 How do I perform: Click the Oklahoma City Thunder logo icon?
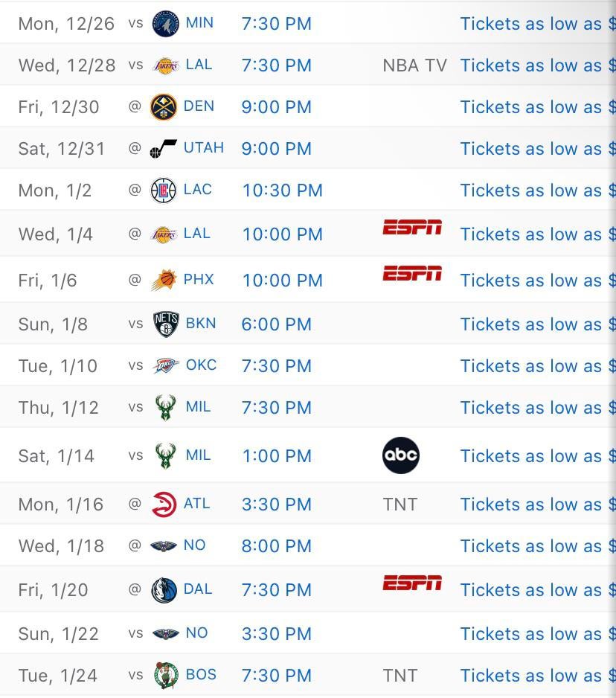165,366
